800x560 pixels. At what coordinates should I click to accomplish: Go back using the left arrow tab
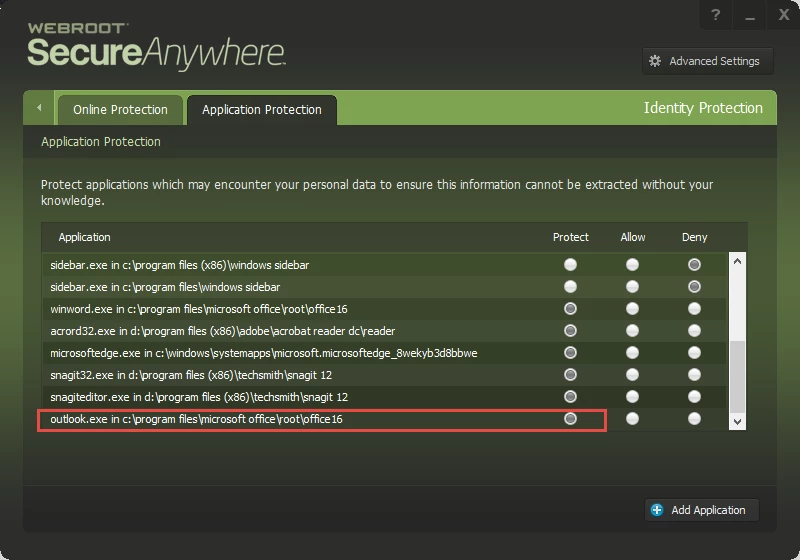[x=39, y=108]
